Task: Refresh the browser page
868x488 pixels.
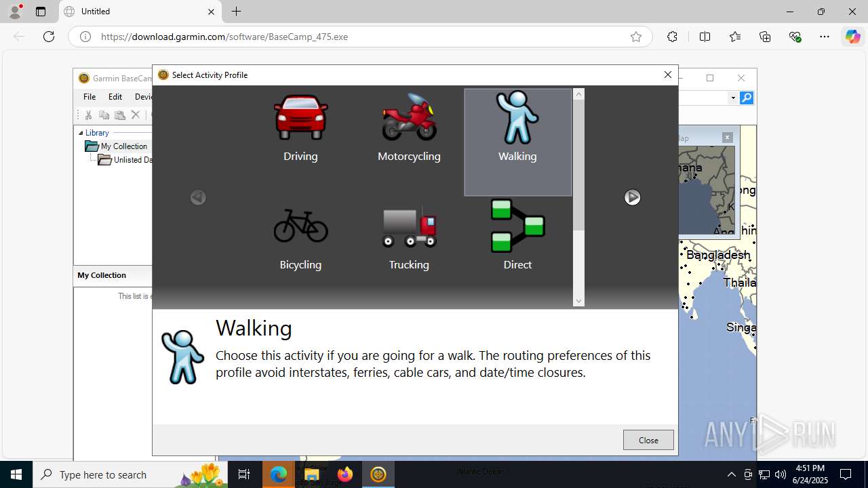Action: [x=49, y=37]
